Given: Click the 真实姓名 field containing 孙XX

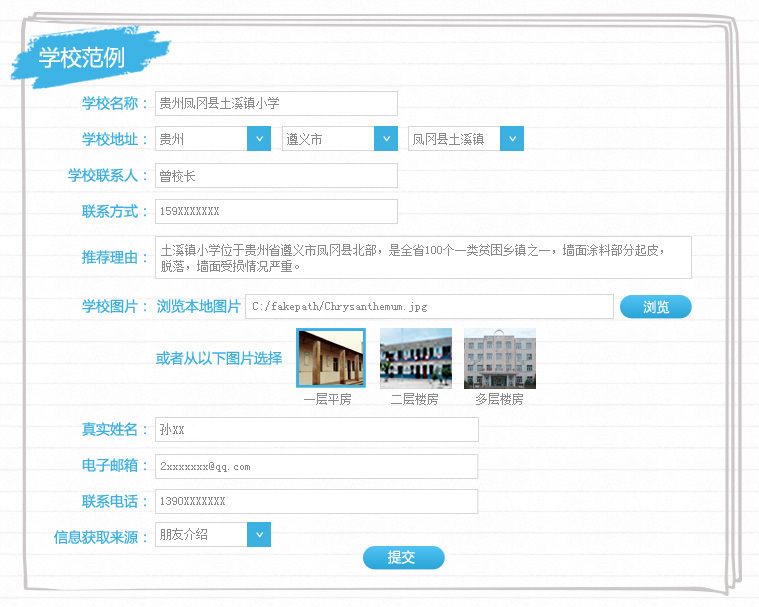Looking at the screenshot, I should [316, 430].
